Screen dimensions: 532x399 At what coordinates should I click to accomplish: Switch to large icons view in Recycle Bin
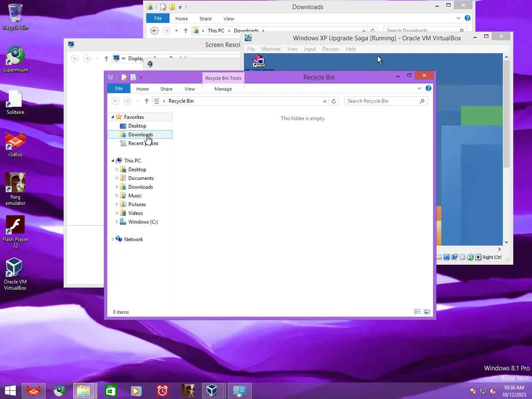click(427, 312)
